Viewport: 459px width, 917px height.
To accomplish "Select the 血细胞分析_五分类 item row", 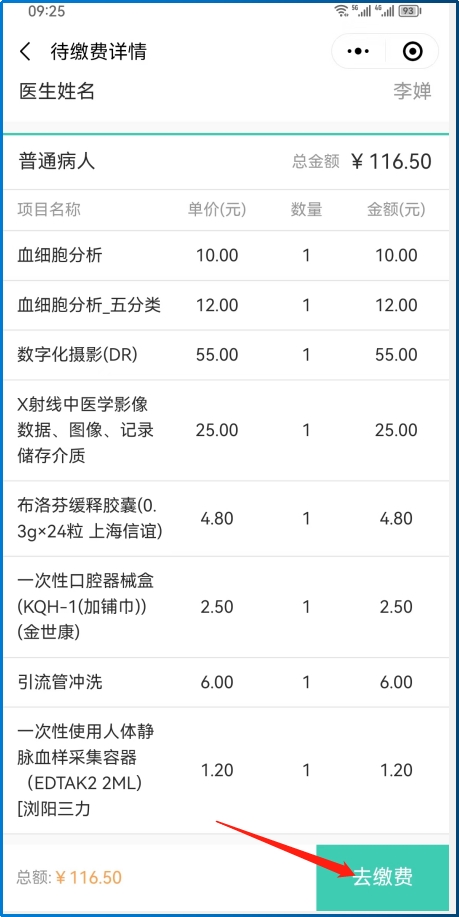I will coord(226,305).
